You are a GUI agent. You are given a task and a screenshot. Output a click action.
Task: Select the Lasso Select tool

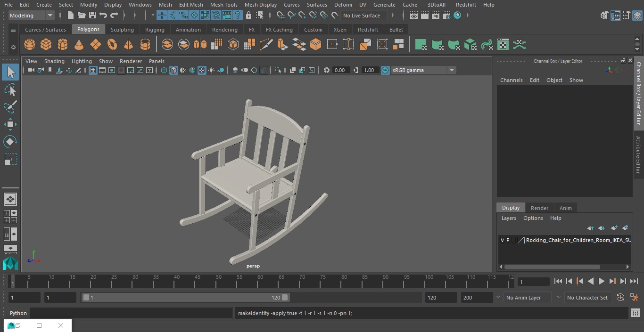coord(10,89)
